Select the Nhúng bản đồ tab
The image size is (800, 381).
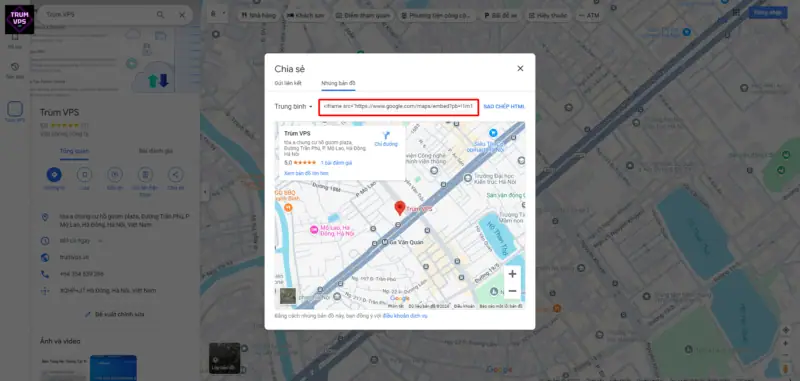tap(338, 83)
